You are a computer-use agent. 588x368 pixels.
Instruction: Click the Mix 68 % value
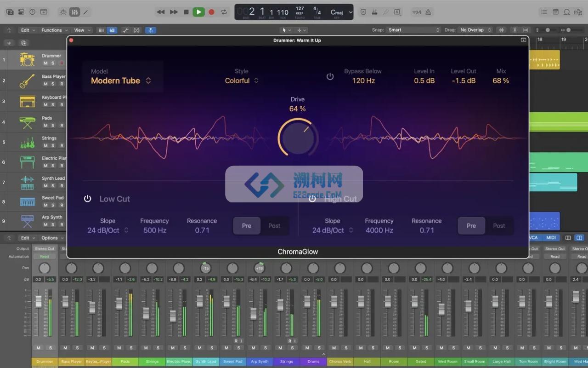point(501,81)
